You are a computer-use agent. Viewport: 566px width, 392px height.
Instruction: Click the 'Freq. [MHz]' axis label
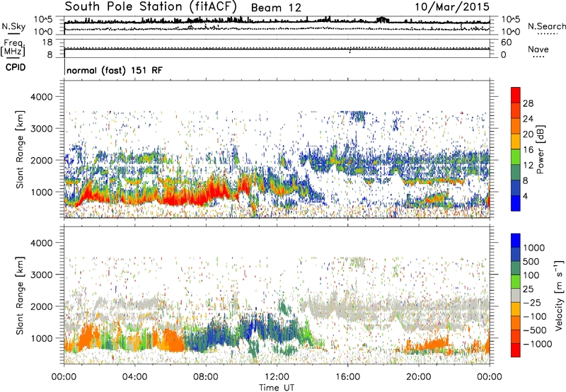click(13, 47)
